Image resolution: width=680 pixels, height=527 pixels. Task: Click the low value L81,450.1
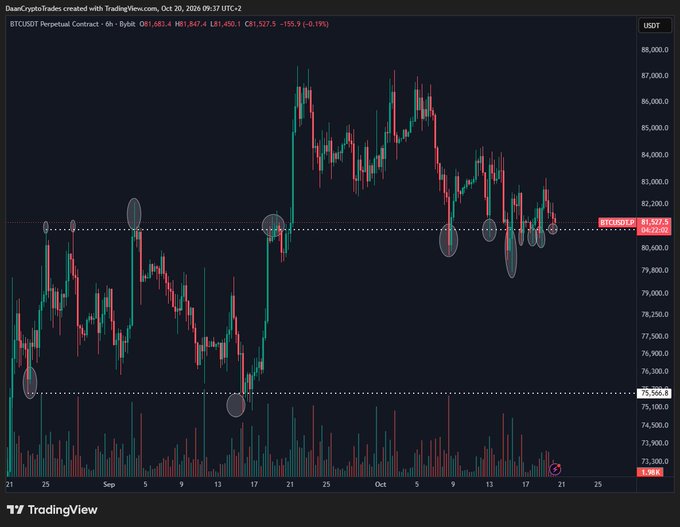click(225, 24)
